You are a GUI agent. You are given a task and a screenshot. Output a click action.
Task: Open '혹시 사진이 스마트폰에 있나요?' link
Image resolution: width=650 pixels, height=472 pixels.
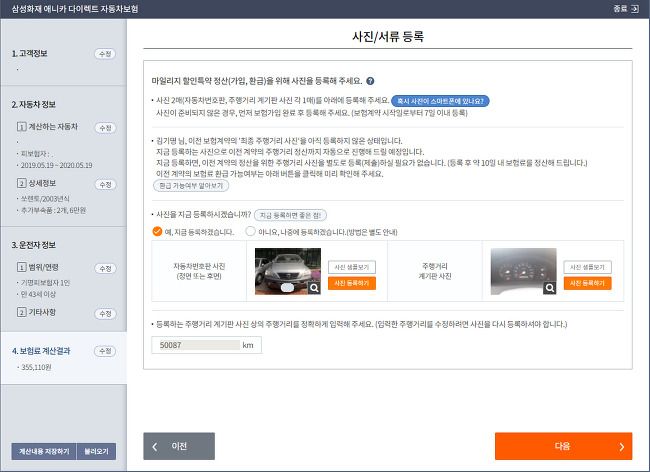click(440, 101)
